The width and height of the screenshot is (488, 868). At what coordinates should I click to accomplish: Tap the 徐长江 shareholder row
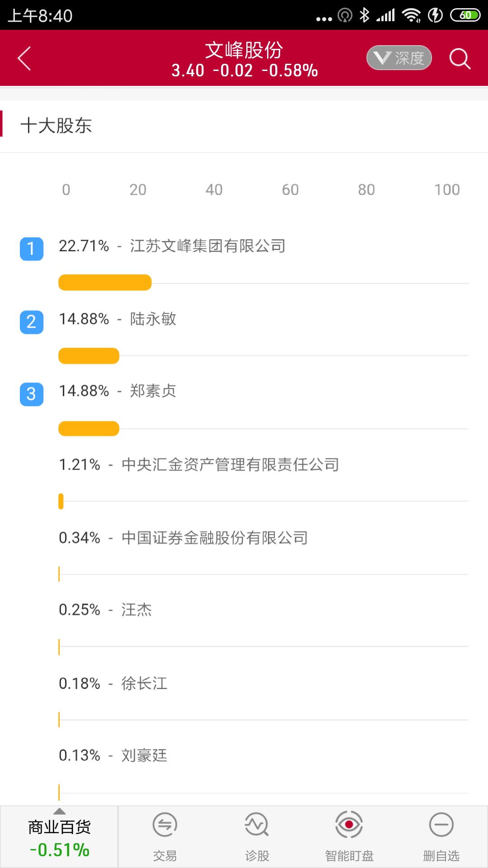click(144, 684)
